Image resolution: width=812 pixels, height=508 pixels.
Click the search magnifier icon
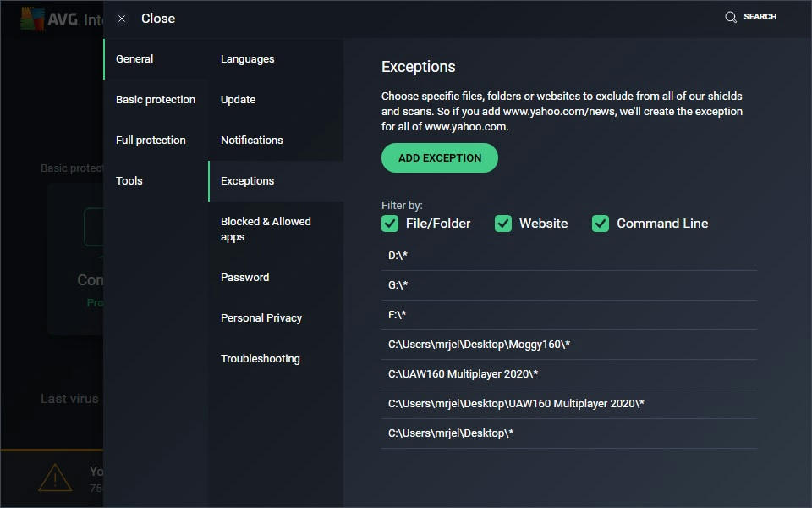(x=730, y=17)
